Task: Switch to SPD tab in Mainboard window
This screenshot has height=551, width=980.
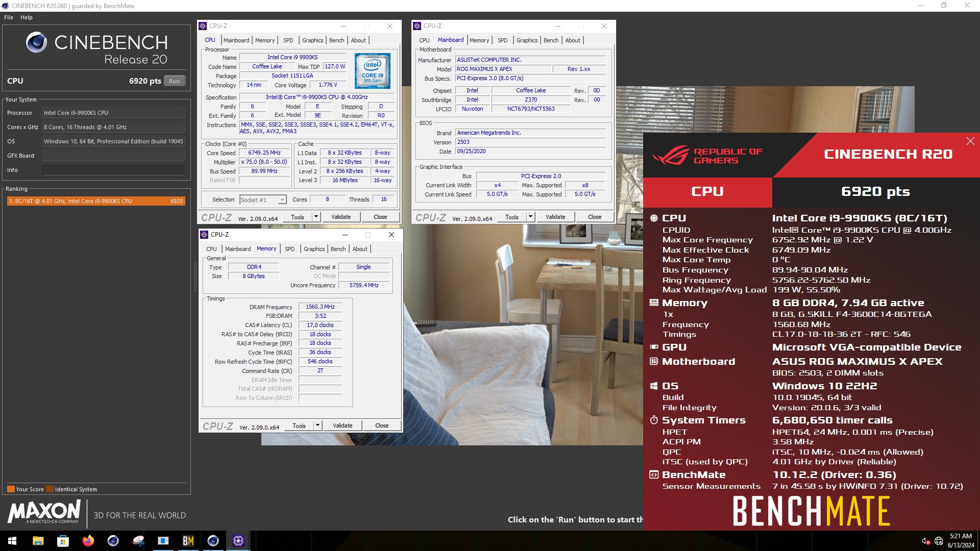Action: [x=502, y=40]
